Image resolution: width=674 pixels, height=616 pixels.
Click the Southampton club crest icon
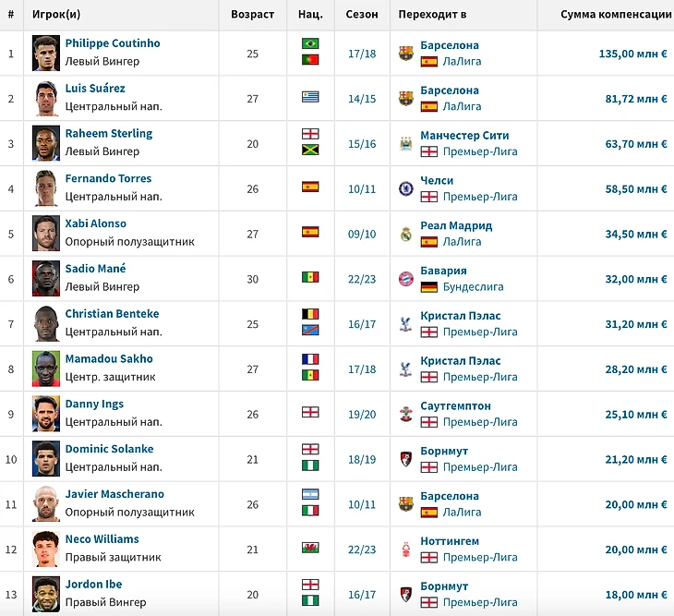pyautogui.click(x=405, y=414)
